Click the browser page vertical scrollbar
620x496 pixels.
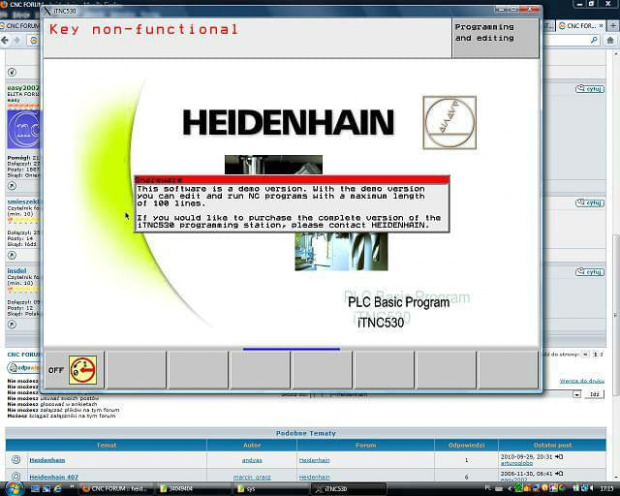pos(616,315)
